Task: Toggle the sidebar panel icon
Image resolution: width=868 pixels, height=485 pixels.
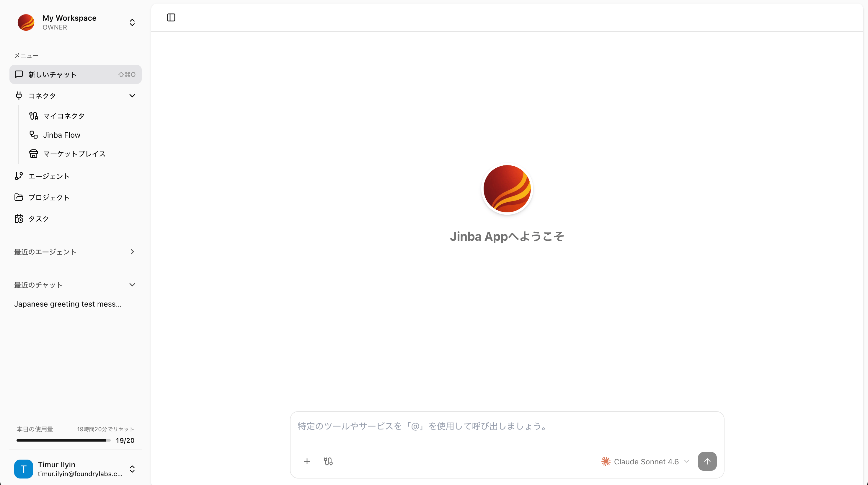Action: pos(171,17)
